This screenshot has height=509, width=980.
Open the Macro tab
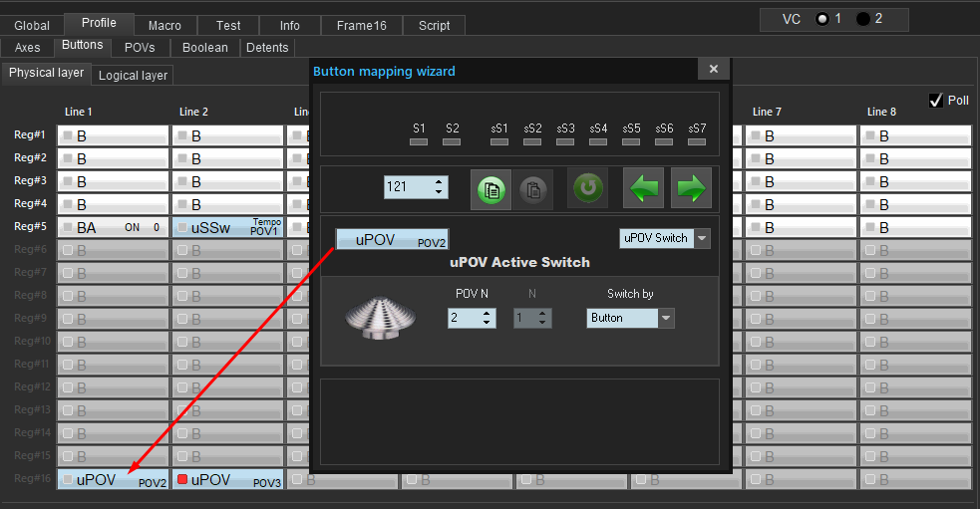[x=165, y=26]
